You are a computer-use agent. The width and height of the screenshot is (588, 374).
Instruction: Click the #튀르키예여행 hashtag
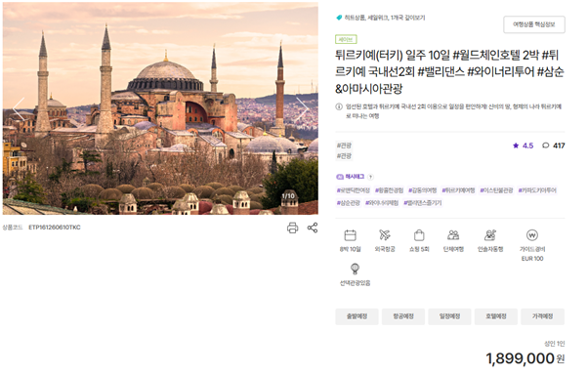point(458,190)
